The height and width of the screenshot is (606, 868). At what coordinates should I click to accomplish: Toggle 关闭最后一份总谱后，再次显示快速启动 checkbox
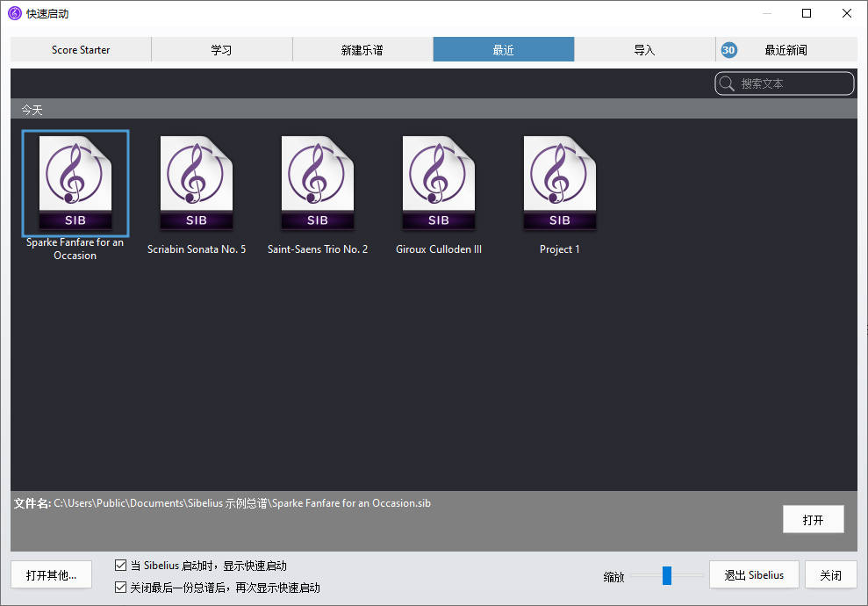click(x=120, y=587)
